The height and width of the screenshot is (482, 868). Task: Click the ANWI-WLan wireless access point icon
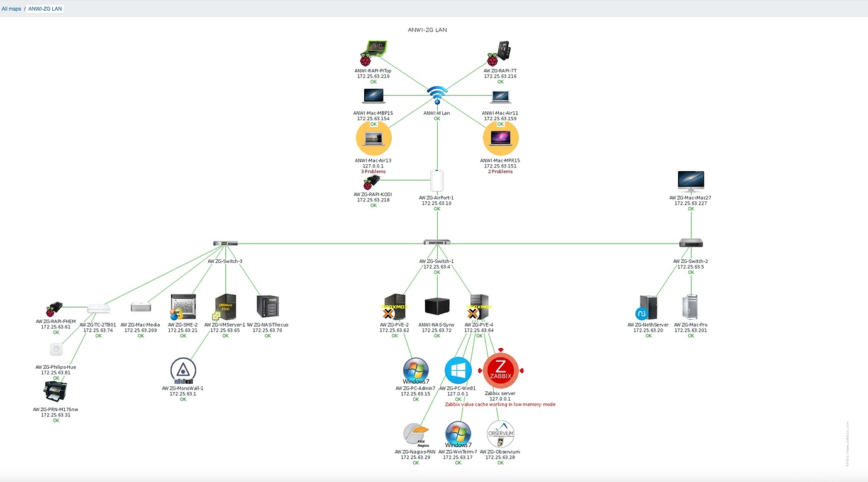pyautogui.click(x=437, y=93)
